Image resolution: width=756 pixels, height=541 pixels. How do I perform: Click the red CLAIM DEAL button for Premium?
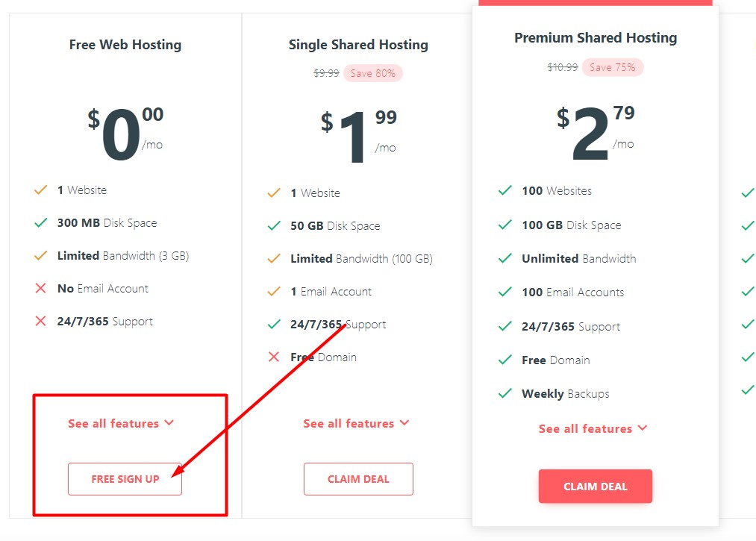596,486
